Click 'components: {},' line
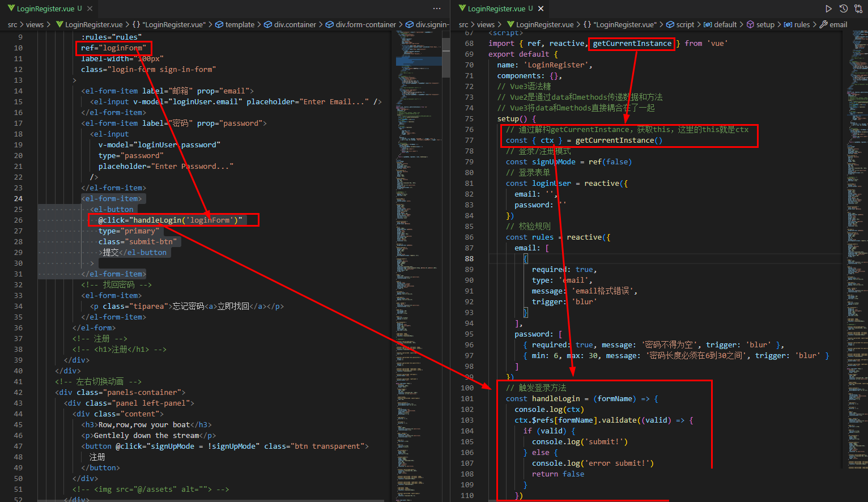 click(x=530, y=75)
